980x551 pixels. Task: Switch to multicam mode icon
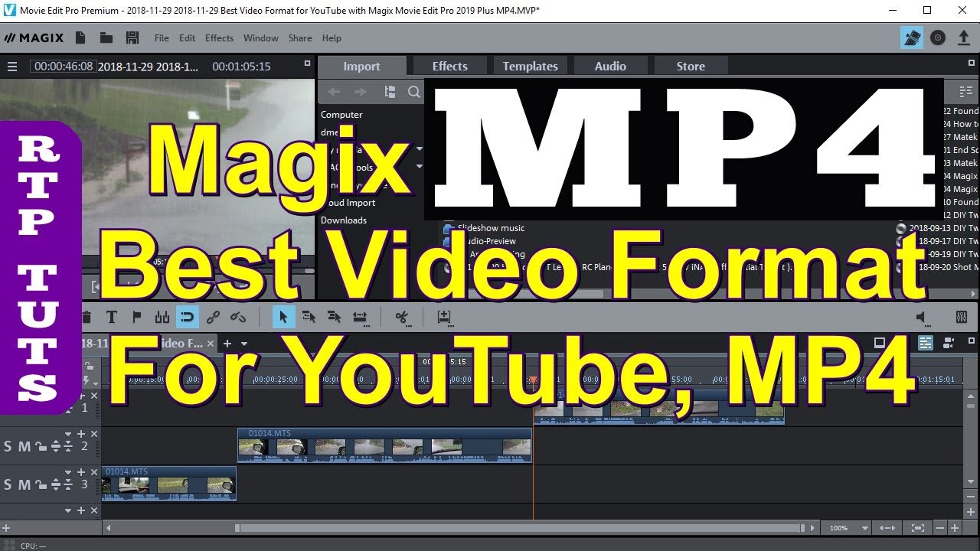(x=949, y=343)
